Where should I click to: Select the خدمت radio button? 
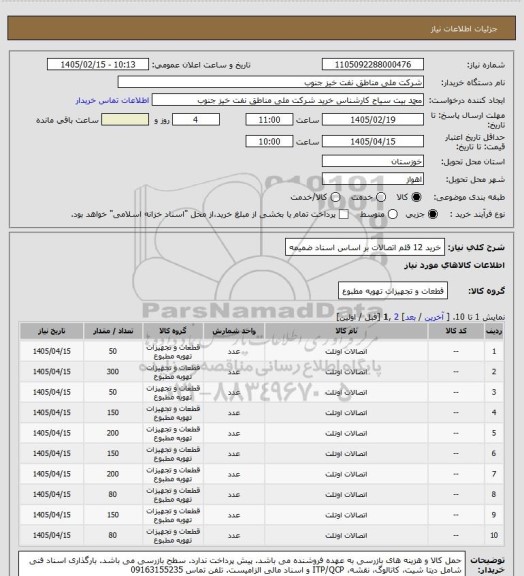[381, 197]
